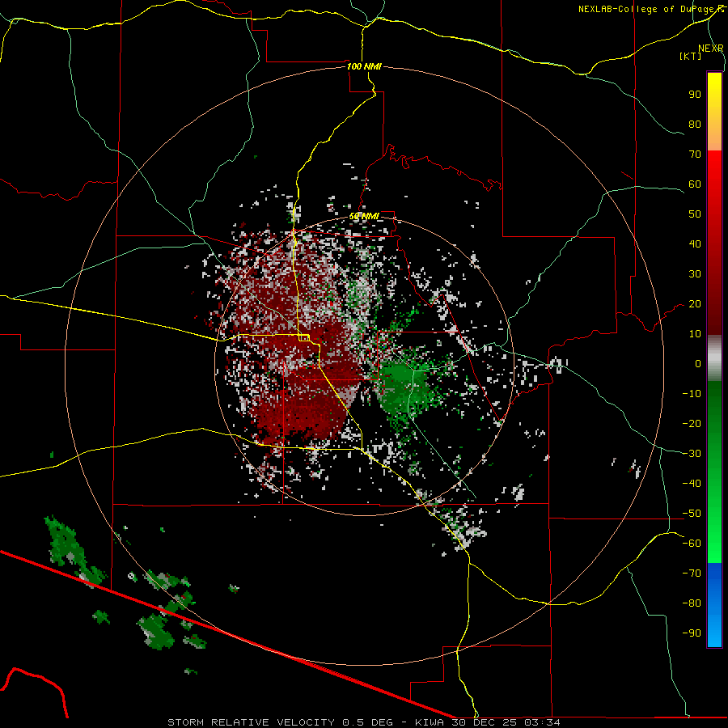Click the "[KT]" units label above scale
Image resolution: width=728 pixels, height=728 pixels.
coord(691,56)
